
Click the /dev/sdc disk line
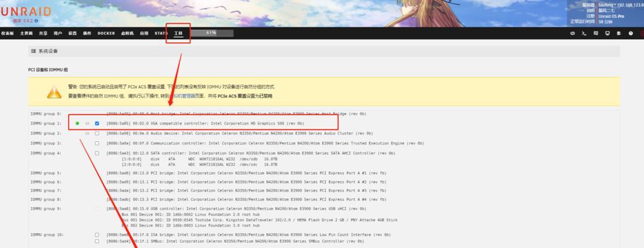coord(199,164)
